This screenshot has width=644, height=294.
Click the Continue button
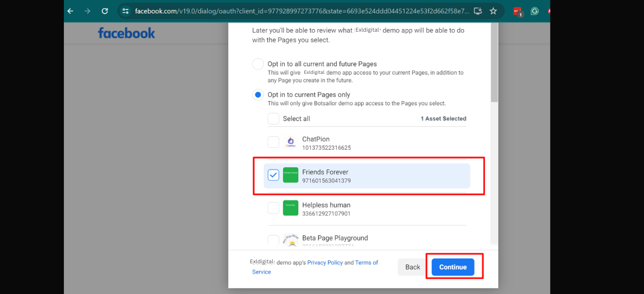click(453, 267)
